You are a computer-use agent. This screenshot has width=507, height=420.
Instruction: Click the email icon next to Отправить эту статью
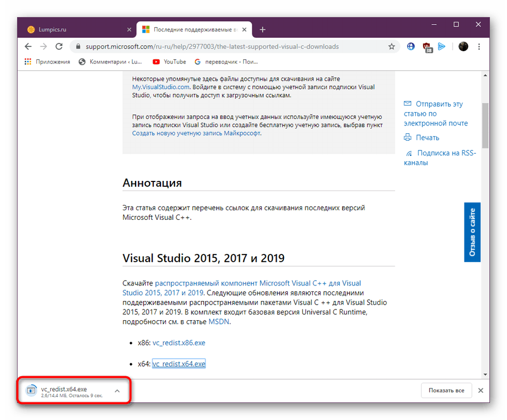click(x=407, y=104)
